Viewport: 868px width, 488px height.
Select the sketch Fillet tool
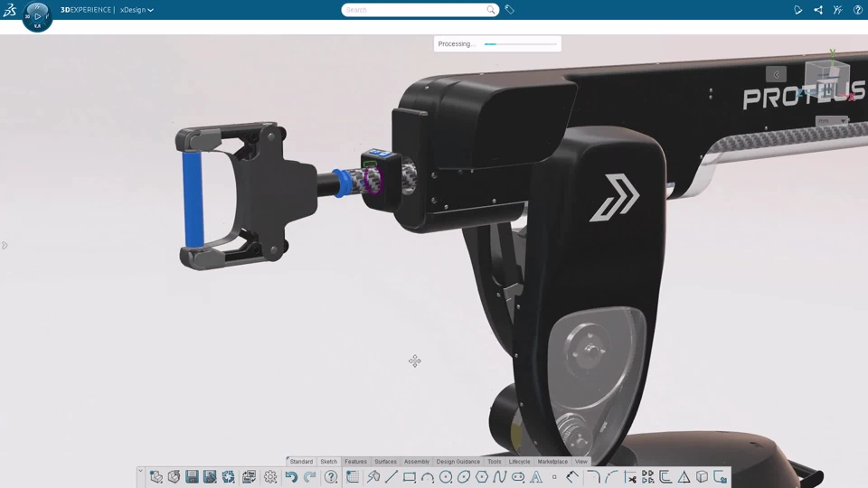[593, 477]
